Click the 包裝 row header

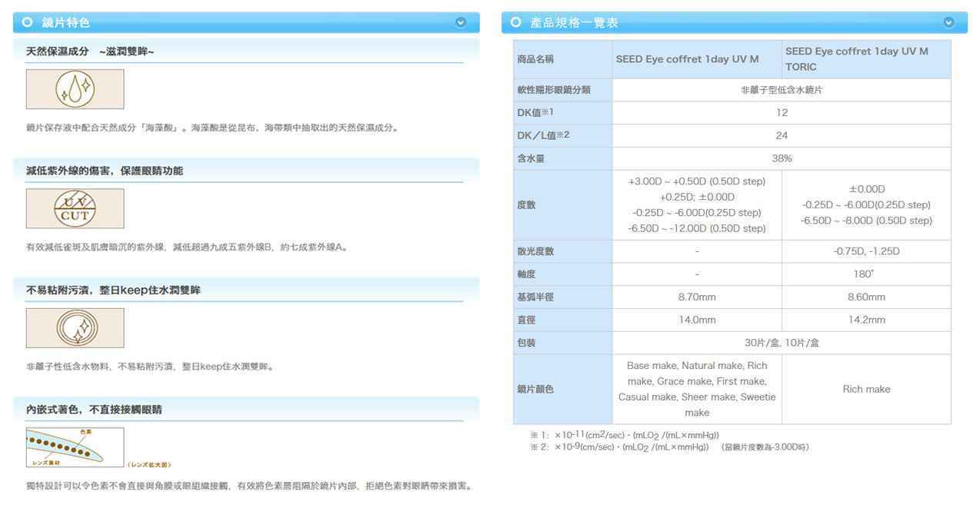563,343
